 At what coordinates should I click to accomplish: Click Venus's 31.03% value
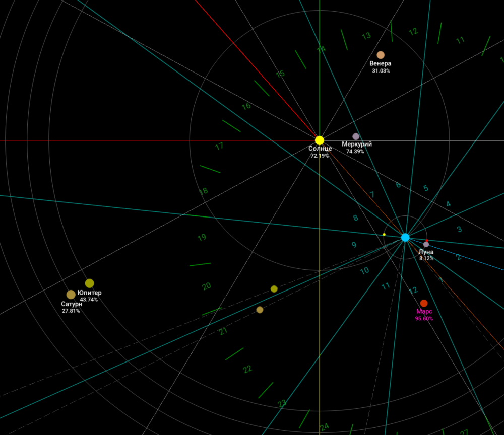coord(381,70)
